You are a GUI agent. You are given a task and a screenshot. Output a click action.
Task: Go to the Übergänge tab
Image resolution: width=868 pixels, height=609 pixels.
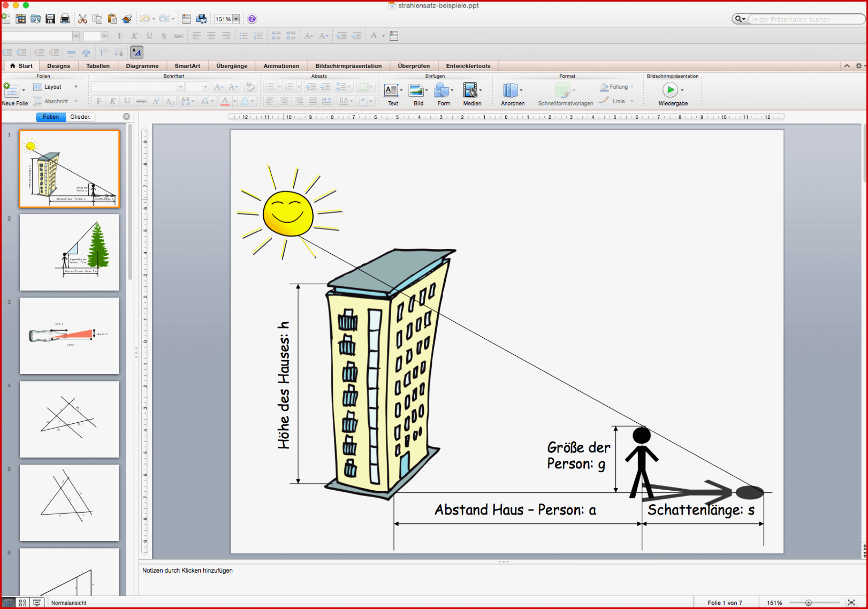[232, 66]
